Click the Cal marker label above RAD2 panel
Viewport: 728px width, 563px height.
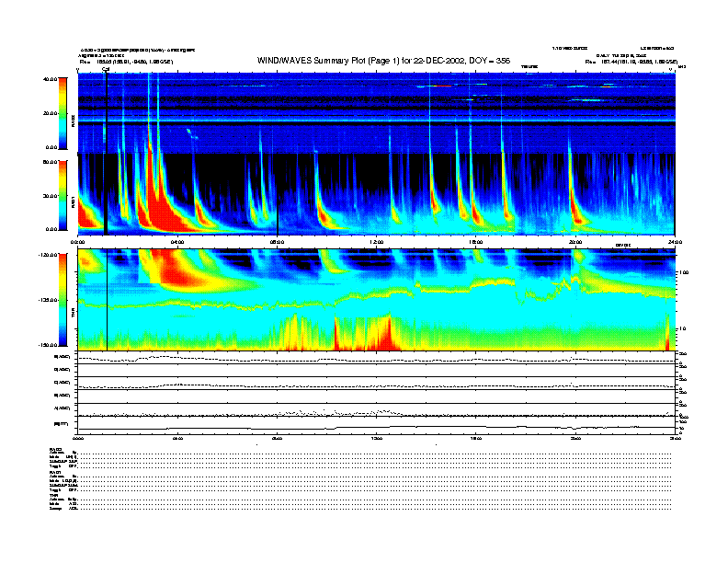point(106,69)
